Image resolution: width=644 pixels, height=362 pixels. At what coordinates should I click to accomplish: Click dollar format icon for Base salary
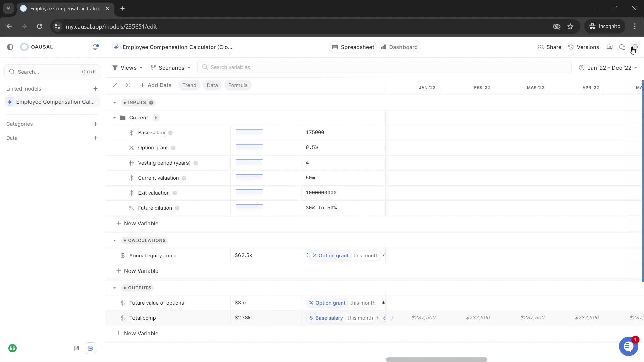pyautogui.click(x=131, y=133)
